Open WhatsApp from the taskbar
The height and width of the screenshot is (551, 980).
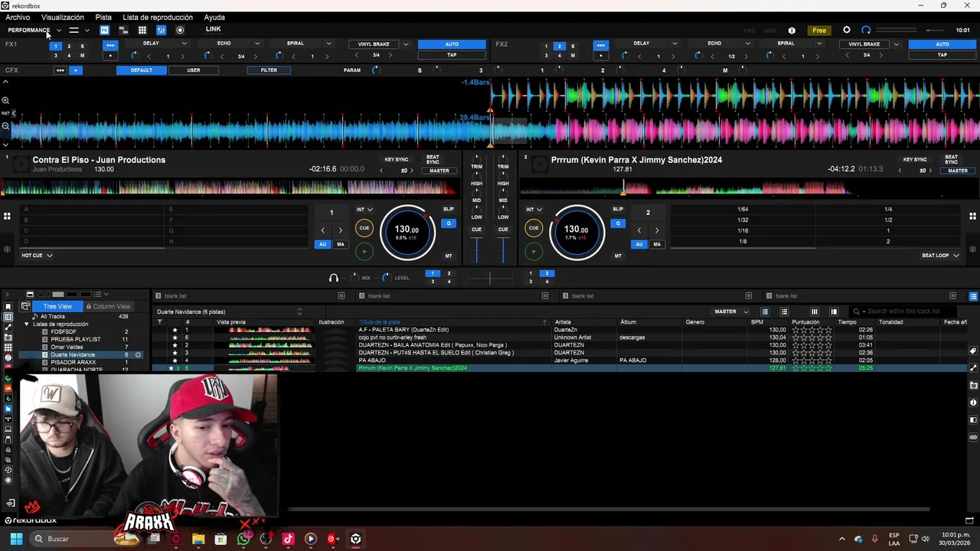[x=243, y=539]
